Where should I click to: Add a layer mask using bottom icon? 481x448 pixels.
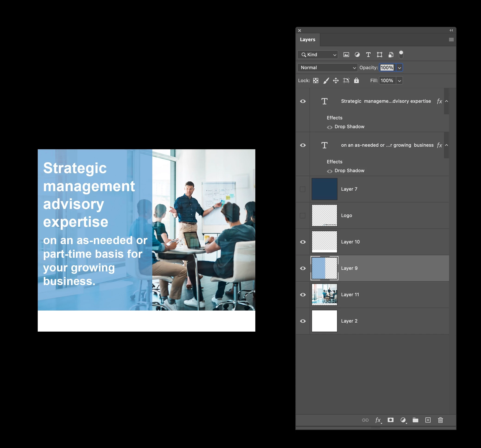390,420
